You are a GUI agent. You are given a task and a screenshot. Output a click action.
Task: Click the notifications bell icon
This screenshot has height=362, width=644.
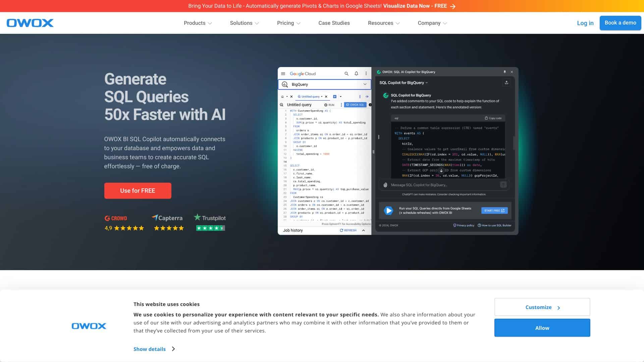[356, 73]
